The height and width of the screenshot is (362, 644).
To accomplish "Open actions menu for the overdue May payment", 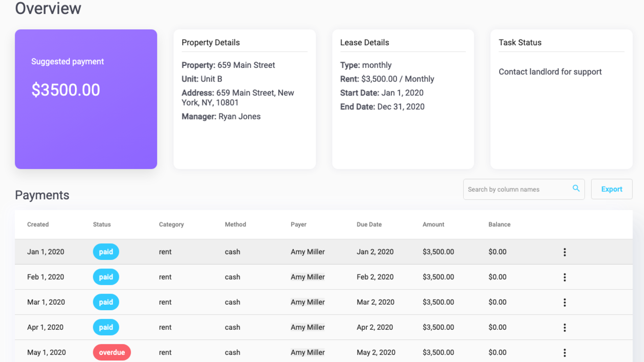I will (565, 352).
